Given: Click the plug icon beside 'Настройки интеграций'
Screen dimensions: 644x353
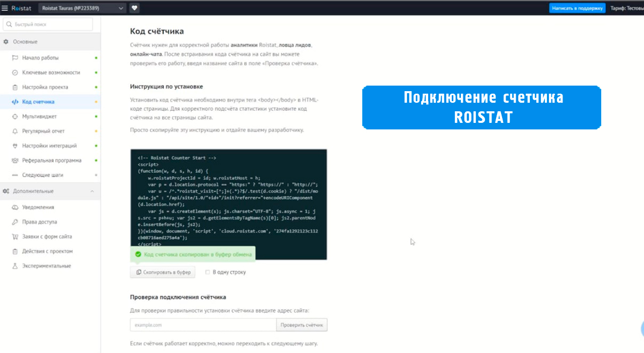Looking at the screenshot, I should 15,146.
